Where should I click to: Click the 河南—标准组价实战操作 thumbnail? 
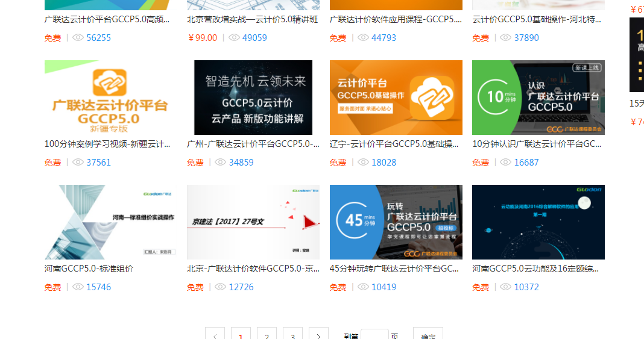coord(110,222)
